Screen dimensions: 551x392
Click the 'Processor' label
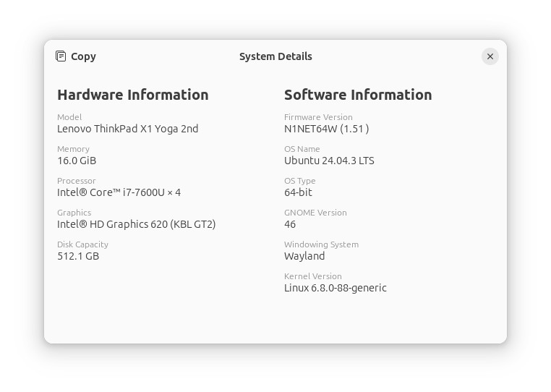coord(76,181)
